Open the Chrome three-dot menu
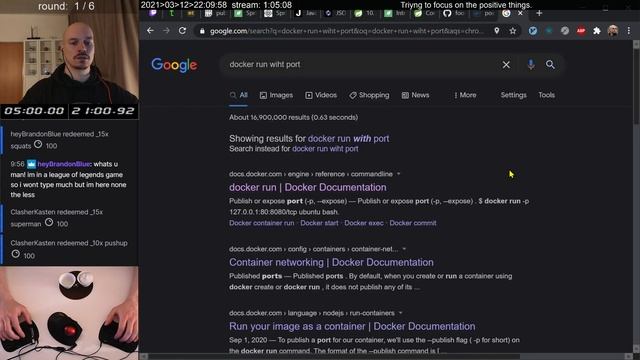This screenshot has height=360, width=640. [x=629, y=31]
